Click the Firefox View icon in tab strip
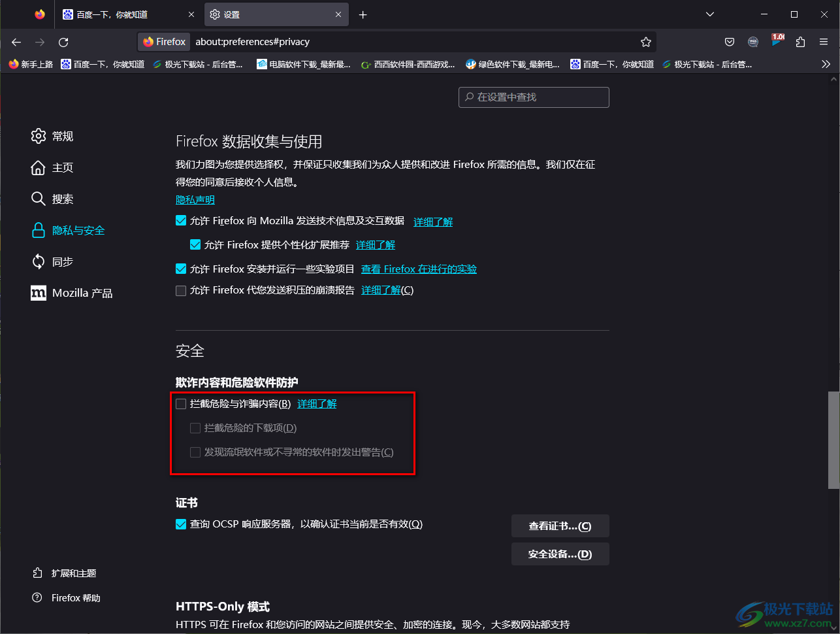 pyautogui.click(x=40, y=14)
